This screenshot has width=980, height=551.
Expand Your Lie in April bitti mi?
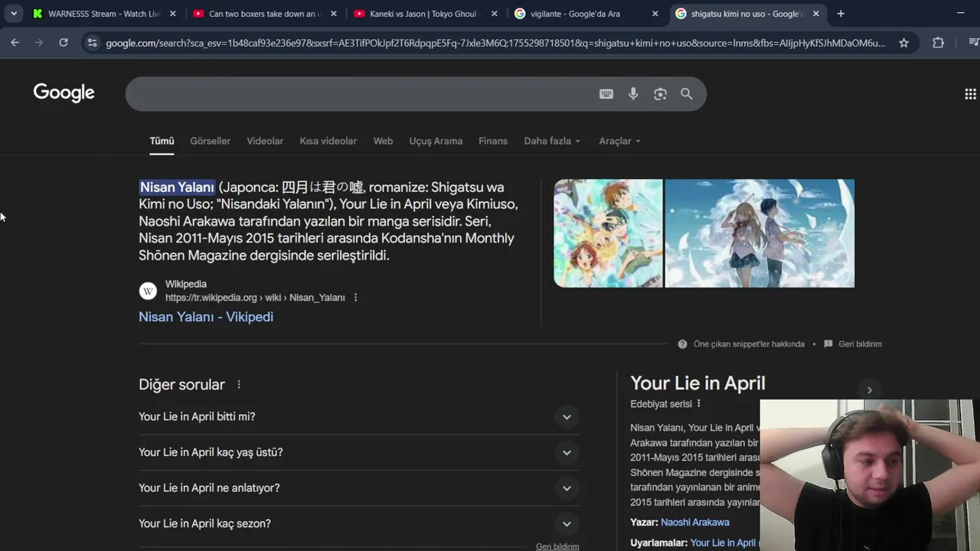pos(358,417)
